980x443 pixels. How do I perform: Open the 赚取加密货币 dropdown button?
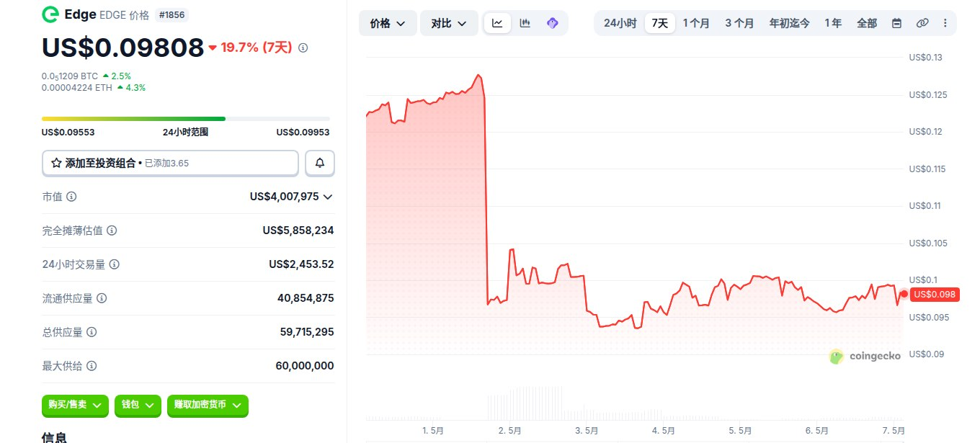pos(208,406)
